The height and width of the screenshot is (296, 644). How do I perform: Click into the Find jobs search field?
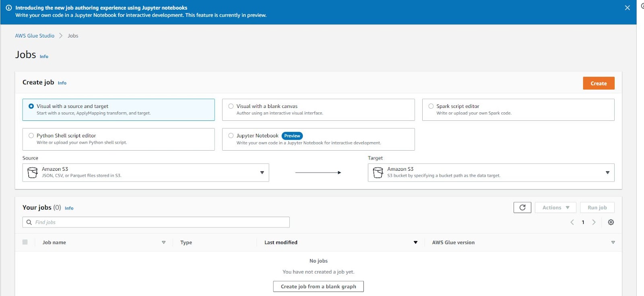coord(156,222)
